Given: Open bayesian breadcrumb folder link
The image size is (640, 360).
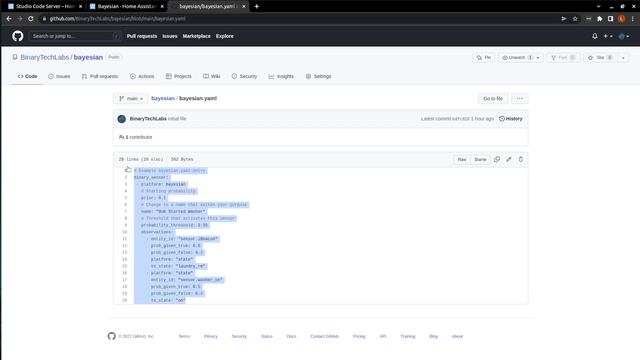Looking at the screenshot, I should pyautogui.click(x=163, y=98).
